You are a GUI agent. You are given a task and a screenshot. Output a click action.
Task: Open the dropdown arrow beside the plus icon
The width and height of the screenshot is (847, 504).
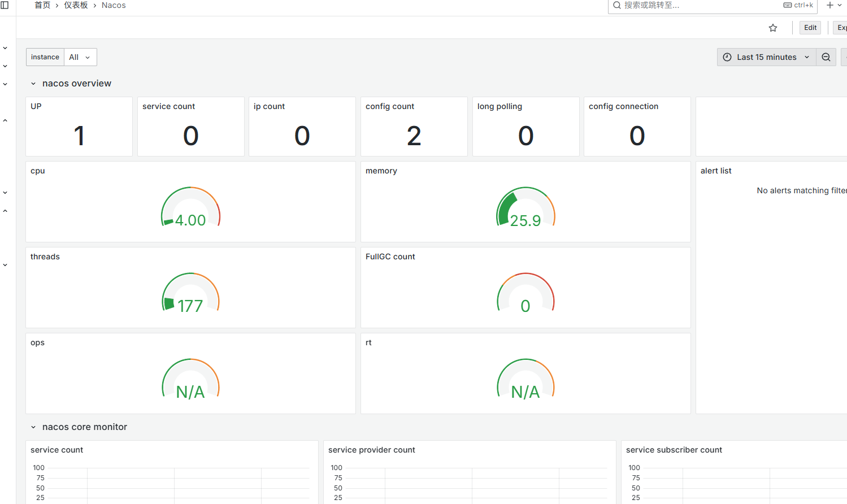(840, 5)
